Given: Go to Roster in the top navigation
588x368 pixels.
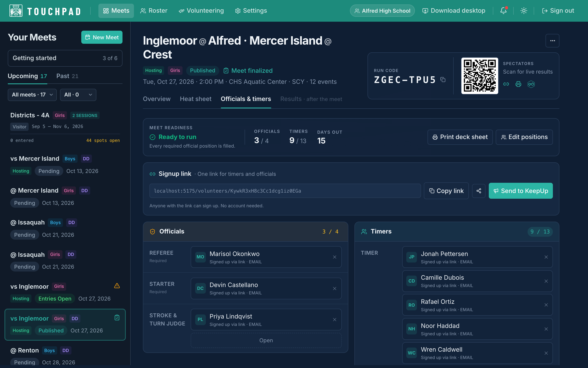Looking at the screenshot, I should click(154, 11).
